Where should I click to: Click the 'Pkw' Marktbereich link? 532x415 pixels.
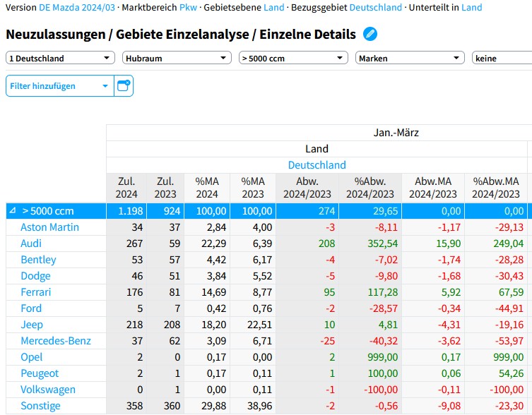188,7
